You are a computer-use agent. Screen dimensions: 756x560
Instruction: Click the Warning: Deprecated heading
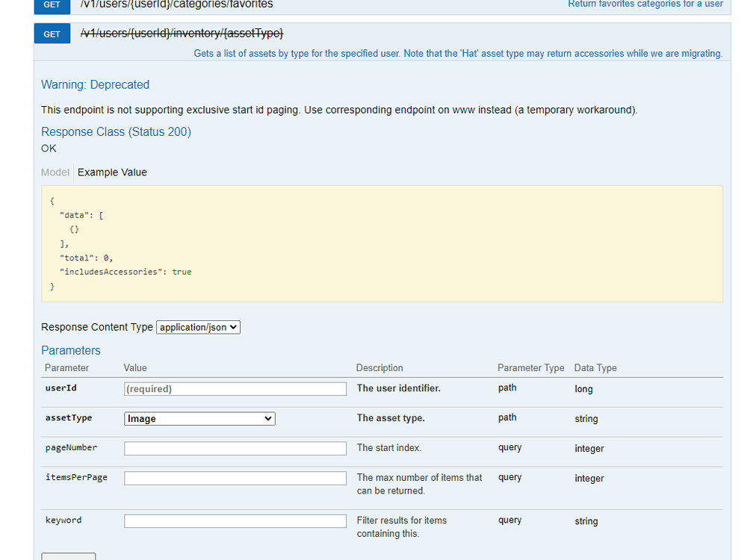tap(95, 84)
